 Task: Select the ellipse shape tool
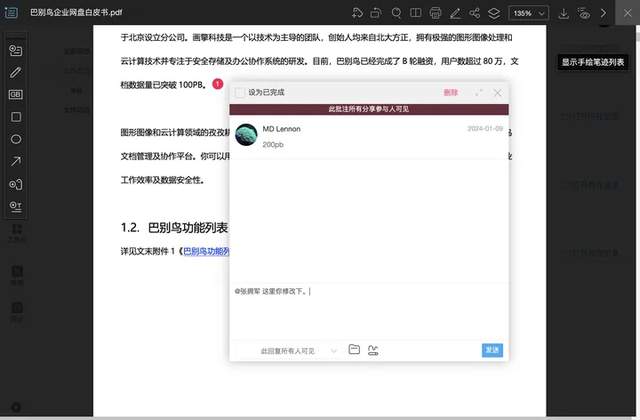(16, 139)
